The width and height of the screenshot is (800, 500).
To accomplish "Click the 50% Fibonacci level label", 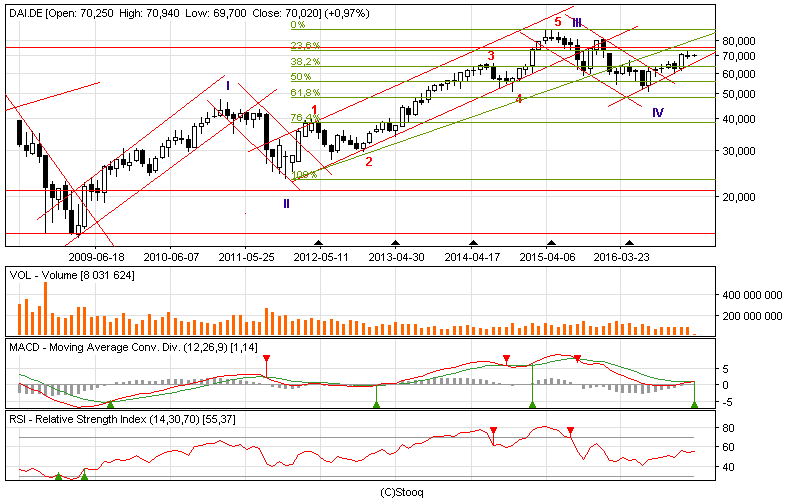I will pyautogui.click(x=301, y=77).
